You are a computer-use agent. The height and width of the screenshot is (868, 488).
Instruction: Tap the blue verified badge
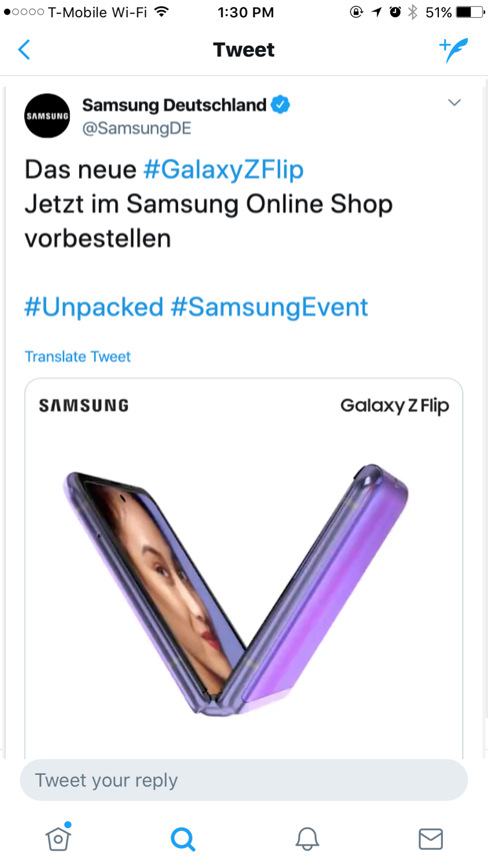[x=280, y=105]
